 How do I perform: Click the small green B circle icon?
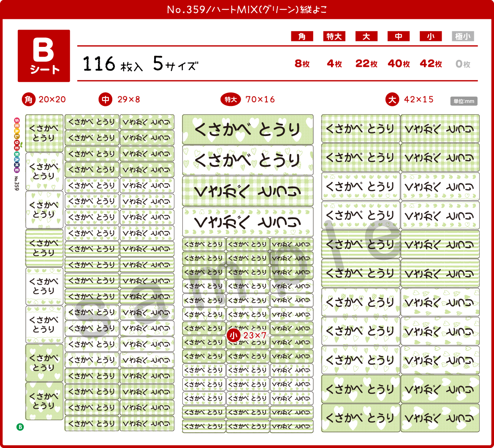pos(20,427)
